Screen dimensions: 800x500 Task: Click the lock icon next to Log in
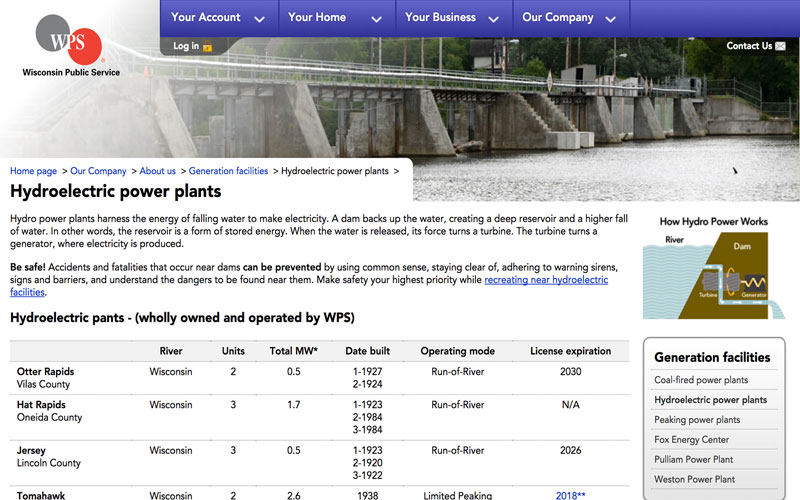click(x=207, y=46)
